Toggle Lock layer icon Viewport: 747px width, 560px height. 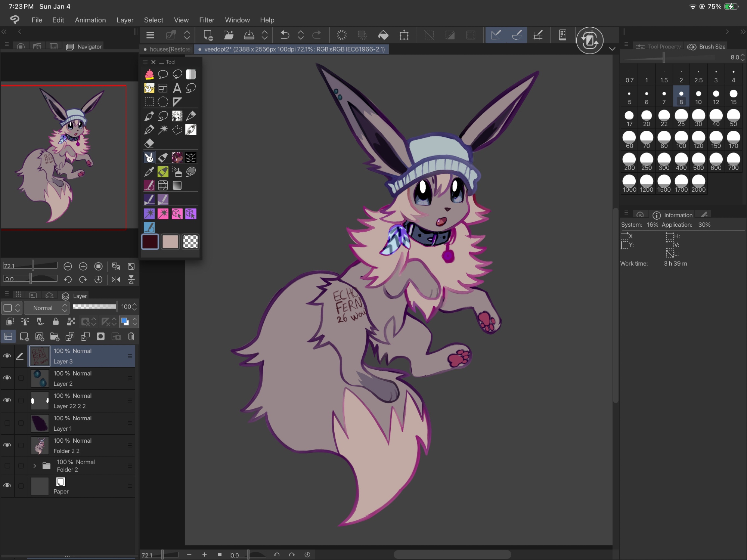(56, 322)
